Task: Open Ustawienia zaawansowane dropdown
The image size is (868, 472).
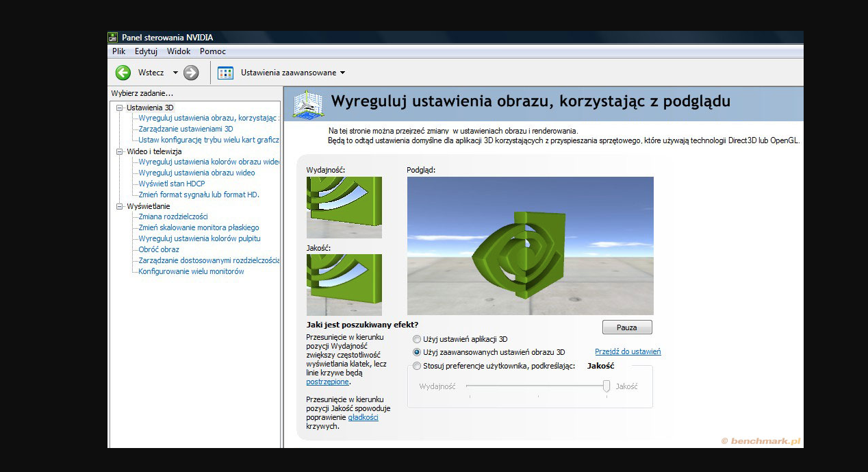Action: click(293, 73)
